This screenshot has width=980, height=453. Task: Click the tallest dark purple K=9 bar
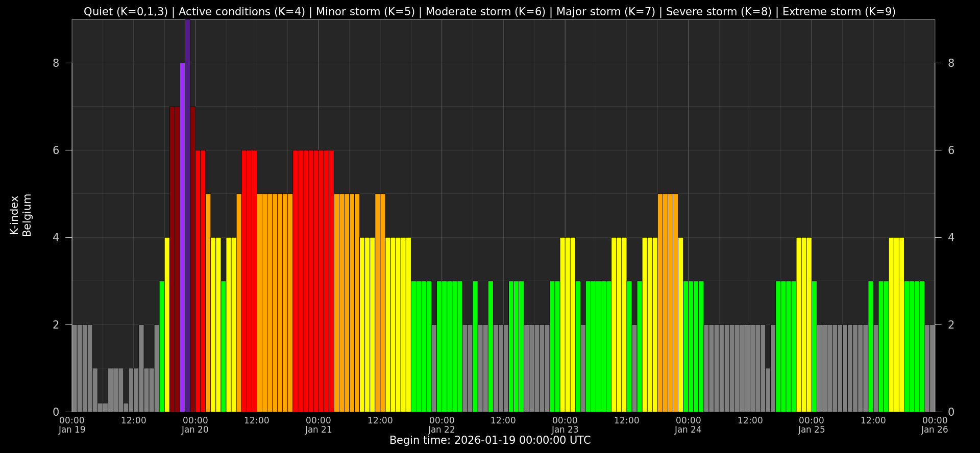[x=187, y=214]
